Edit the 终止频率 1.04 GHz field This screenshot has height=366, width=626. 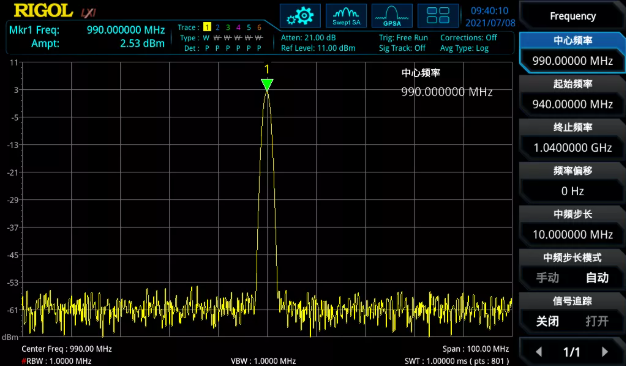[x=573, y=139]
